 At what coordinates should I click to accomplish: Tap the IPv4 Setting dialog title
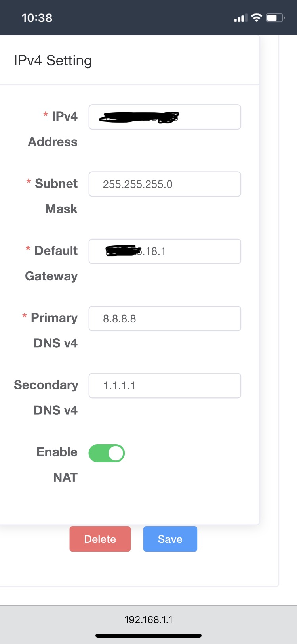coord(53,61)
